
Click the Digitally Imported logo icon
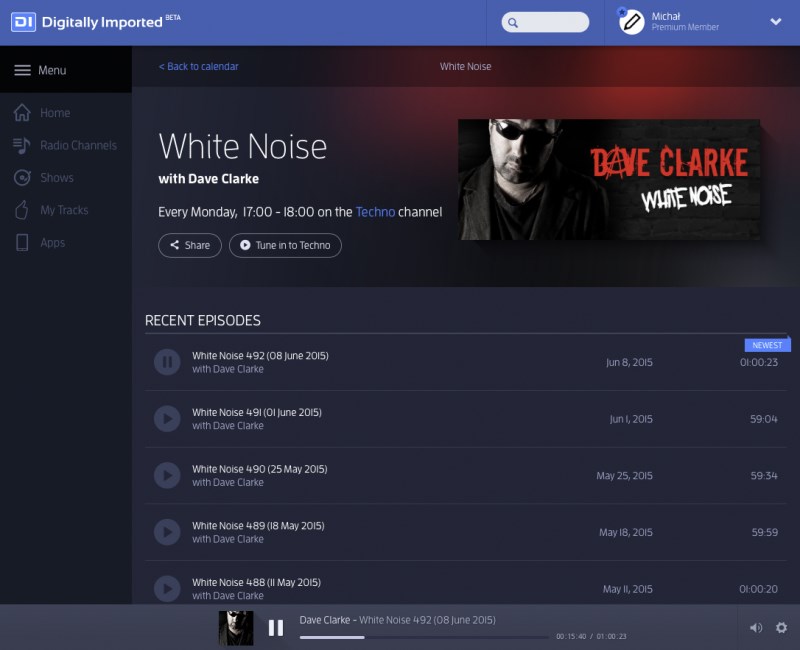(x=23, y=22)
